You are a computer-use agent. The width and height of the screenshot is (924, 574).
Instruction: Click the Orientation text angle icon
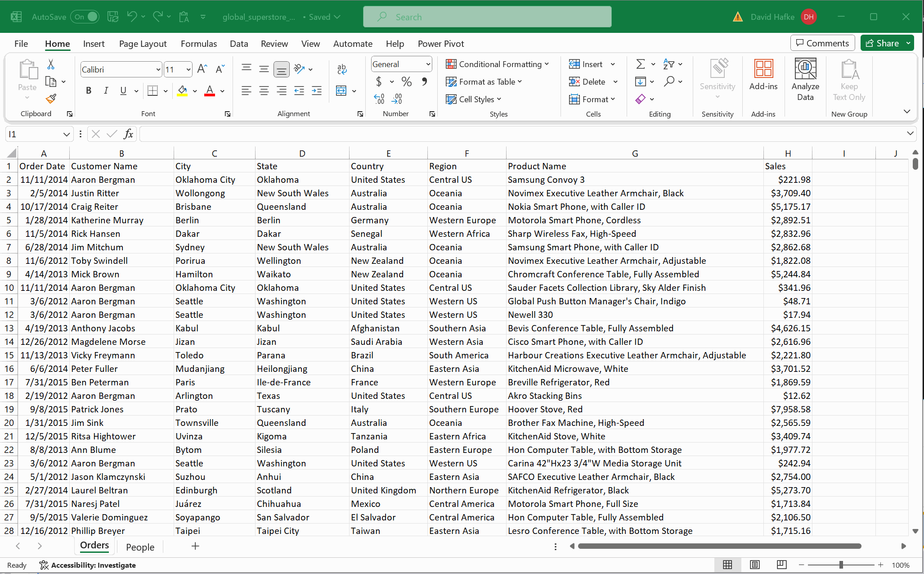[x=299, y=68]
